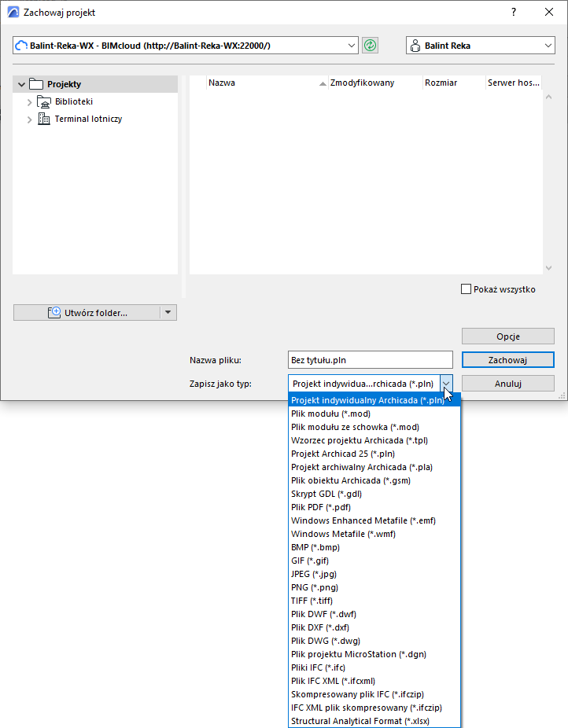
Task: Click the BIMcloud cloud icon in server field
Action: point(21,45)
